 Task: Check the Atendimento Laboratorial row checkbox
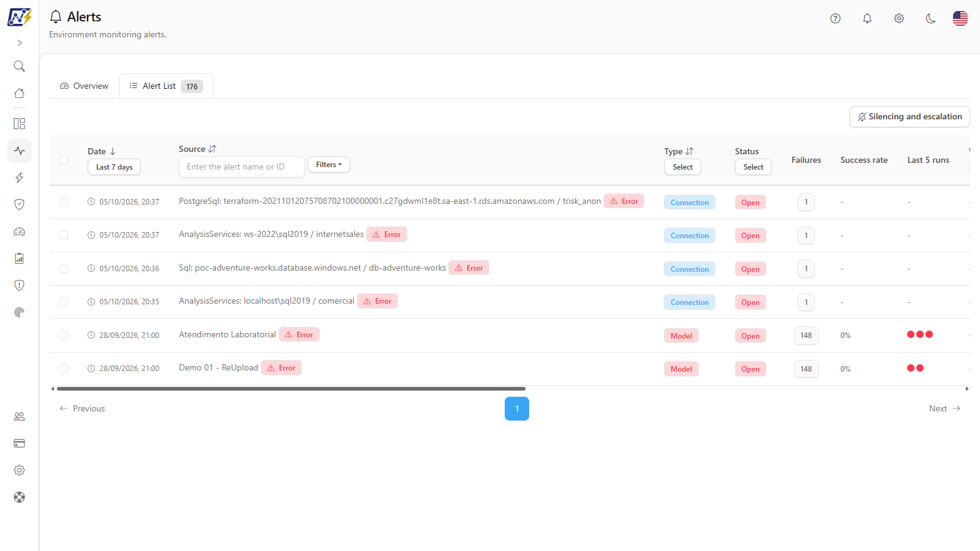click(64, 335)
